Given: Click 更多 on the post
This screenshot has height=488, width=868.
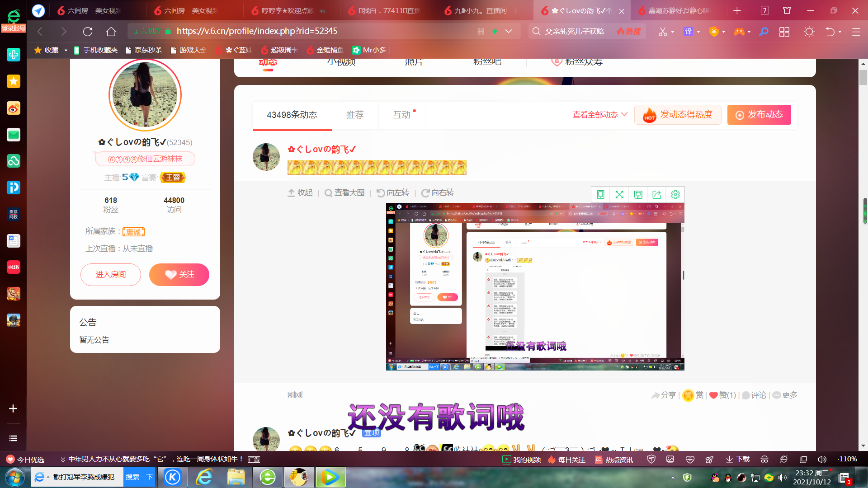Looking at the screenshot, I should tap(785, 395).
